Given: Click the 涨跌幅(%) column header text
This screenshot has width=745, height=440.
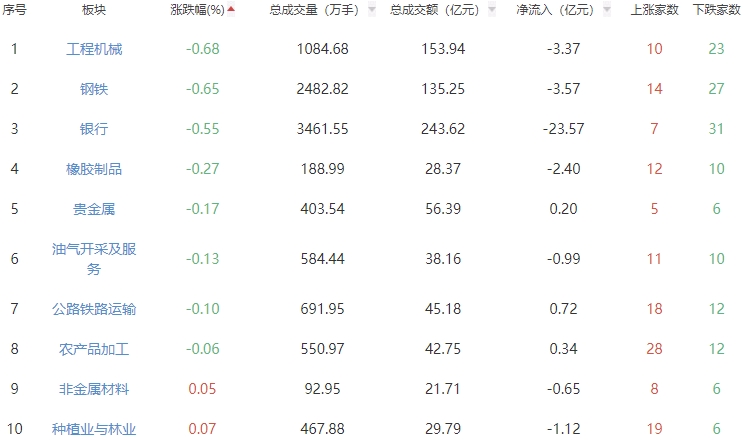Looking at the screenshot, I should coord(195,10).
